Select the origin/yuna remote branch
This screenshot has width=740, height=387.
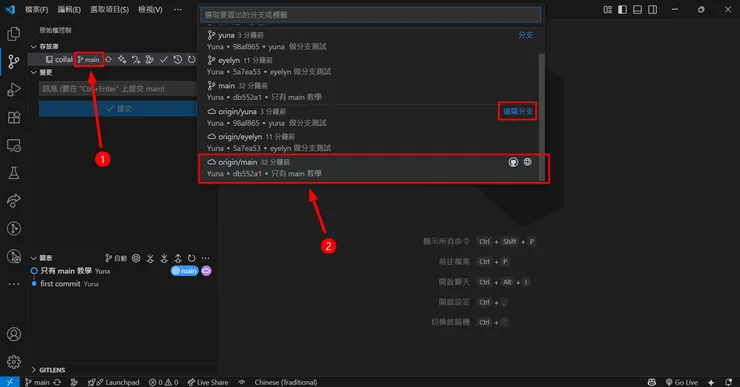(x=370, y=118)
